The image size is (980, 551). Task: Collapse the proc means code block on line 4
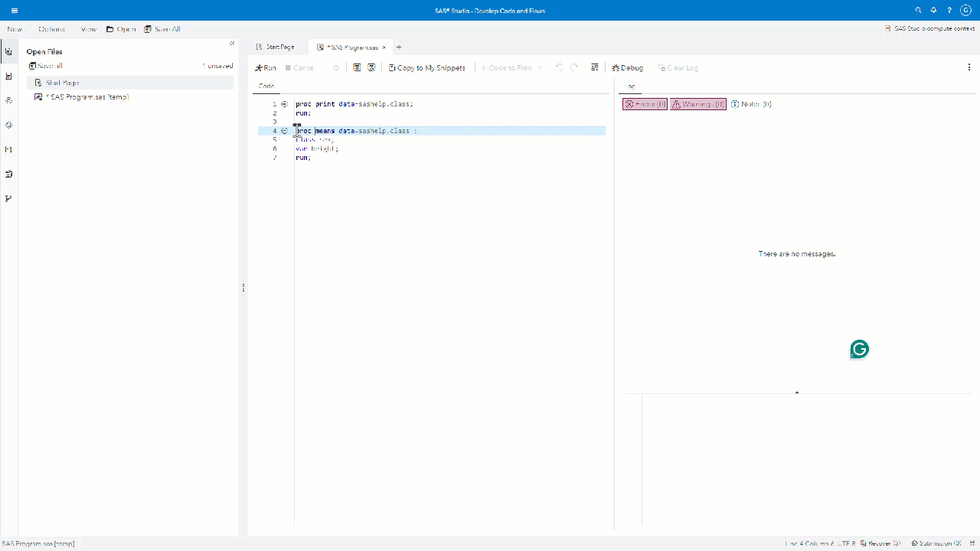(x=284, y=131)
